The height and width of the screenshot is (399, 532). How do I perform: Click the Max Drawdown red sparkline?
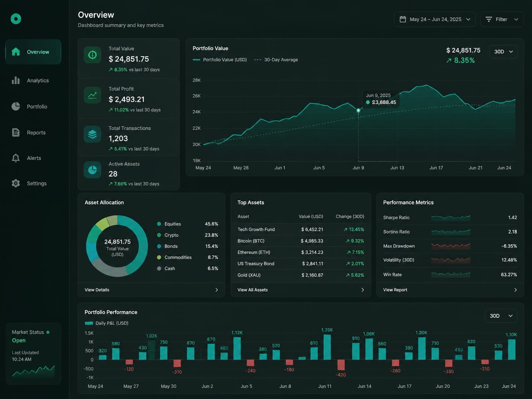click(451, 246)
